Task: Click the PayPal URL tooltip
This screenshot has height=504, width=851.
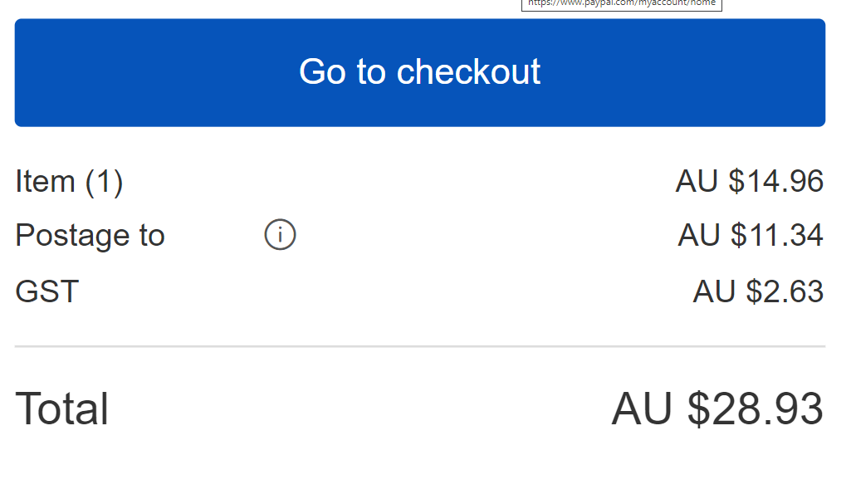Action: (x=621, y=3)
